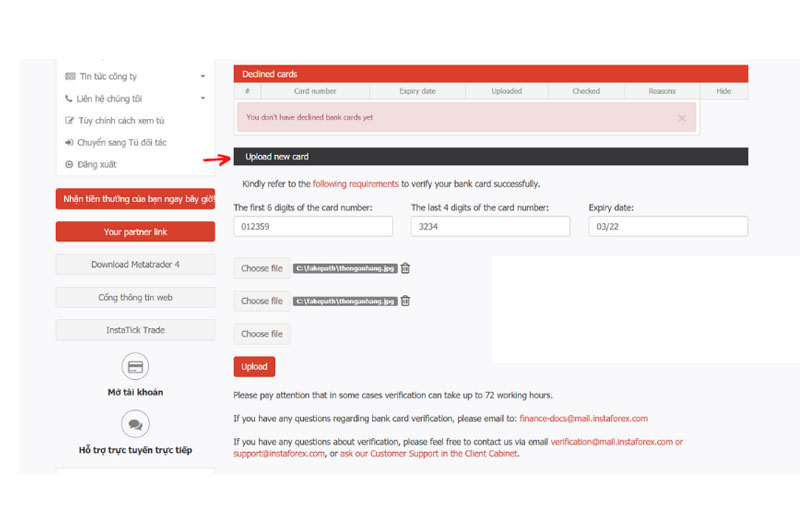Image resolution: width=800 pixels, height=522 pixels.
Task: Click the red Upload button
Action: coord(254,366)
